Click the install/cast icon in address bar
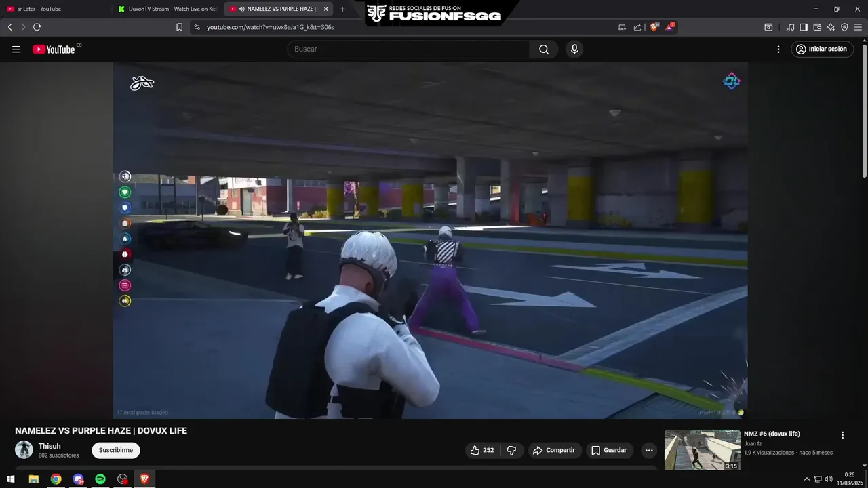This screenshot has width=868, height=488. pos(622,27)
